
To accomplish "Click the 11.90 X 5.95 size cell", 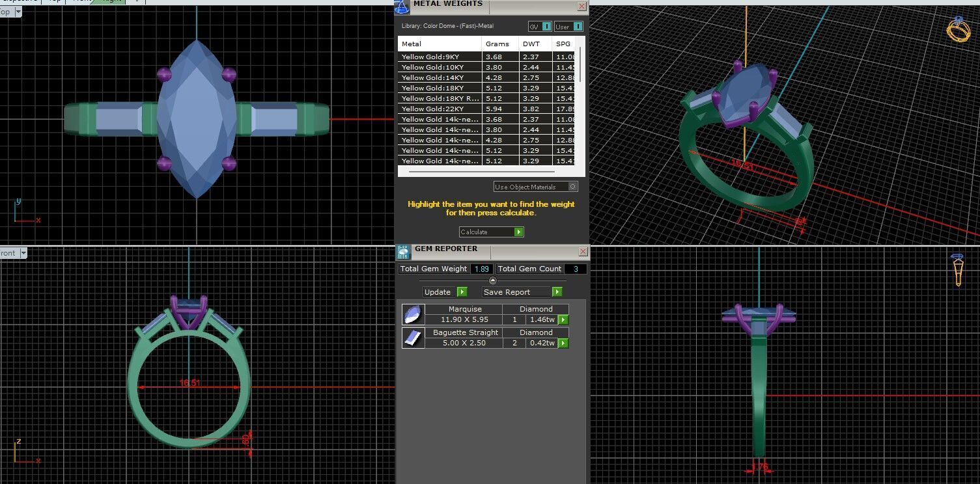I will click(x=465, y=319).
